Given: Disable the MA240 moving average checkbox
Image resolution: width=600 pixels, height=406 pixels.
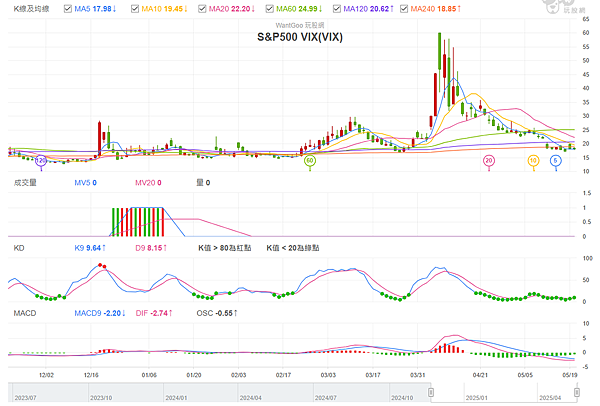Looking at the screenshot, I should [x=404, y=8].
